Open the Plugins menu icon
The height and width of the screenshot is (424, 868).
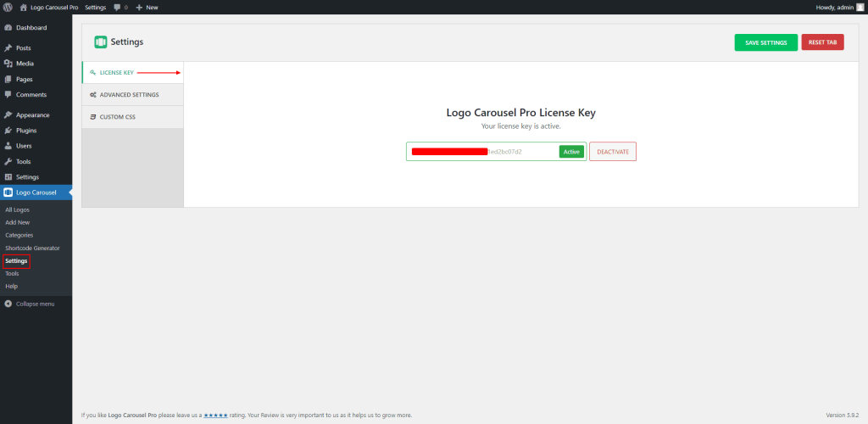(x=8, y=131)
